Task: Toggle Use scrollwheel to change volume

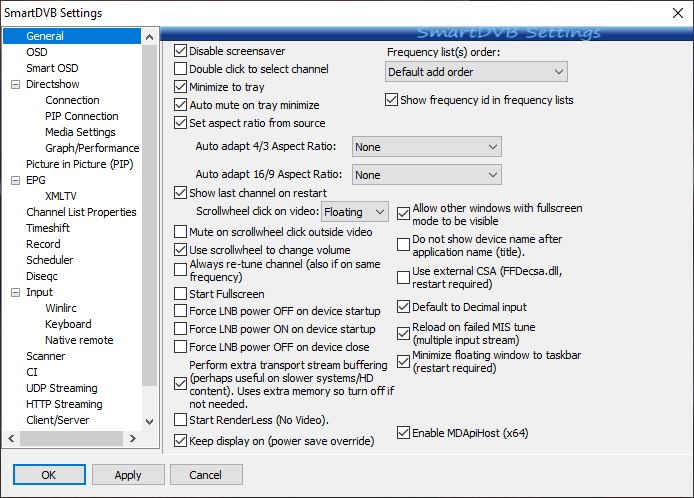Action: click(x=180, y=250)
